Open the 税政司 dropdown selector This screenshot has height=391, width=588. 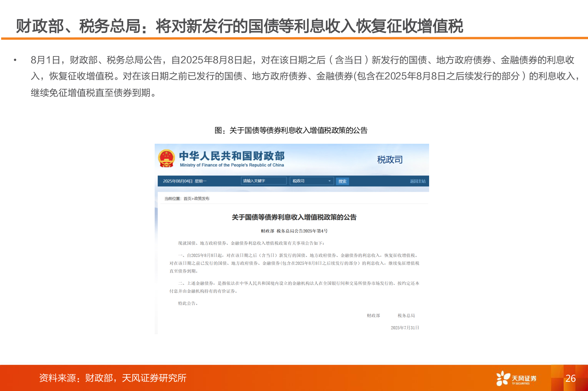pyautogui.click(x=312, y=181)
